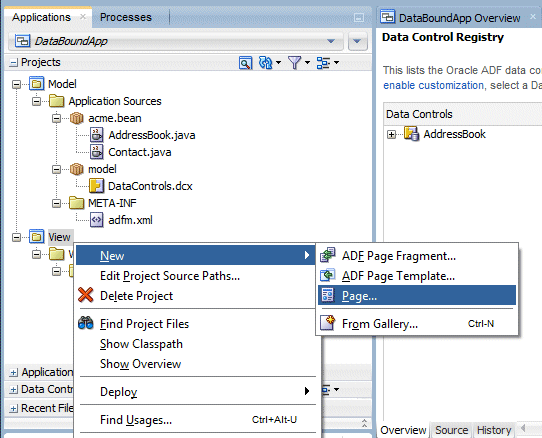Click the filter funnel toolbar icon

click(294, 63)
